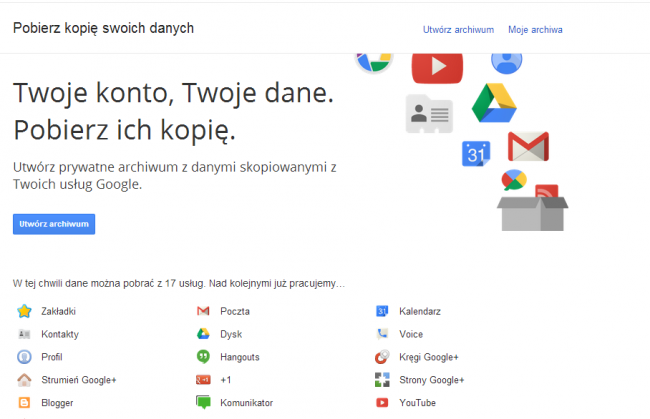Click the small red YouTube icon in the list

coord(382,402)
